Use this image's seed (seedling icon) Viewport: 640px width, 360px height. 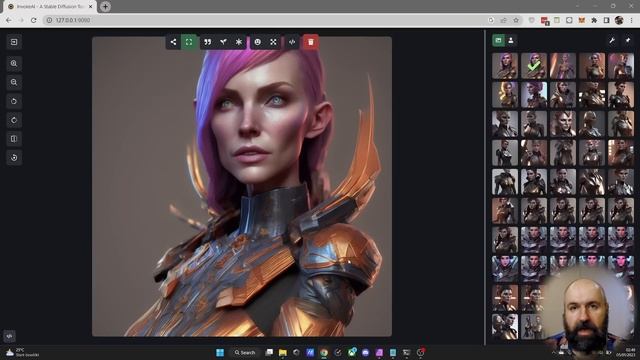point(223,42)
